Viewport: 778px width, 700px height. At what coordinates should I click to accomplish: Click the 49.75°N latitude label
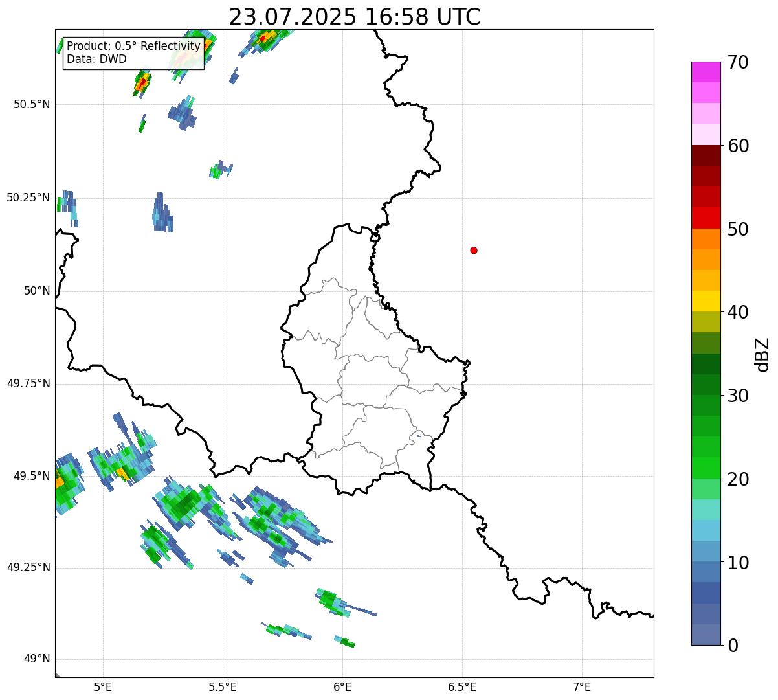coord(28,383)
